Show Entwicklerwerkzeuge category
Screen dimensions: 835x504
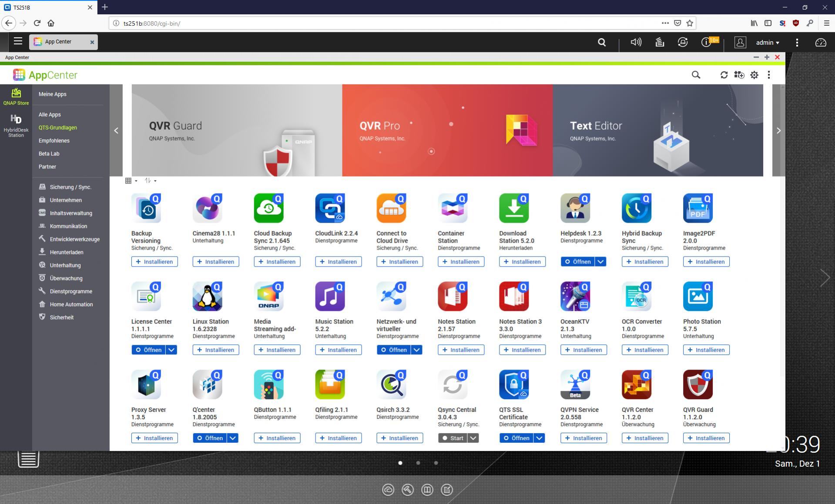point(70,239)
